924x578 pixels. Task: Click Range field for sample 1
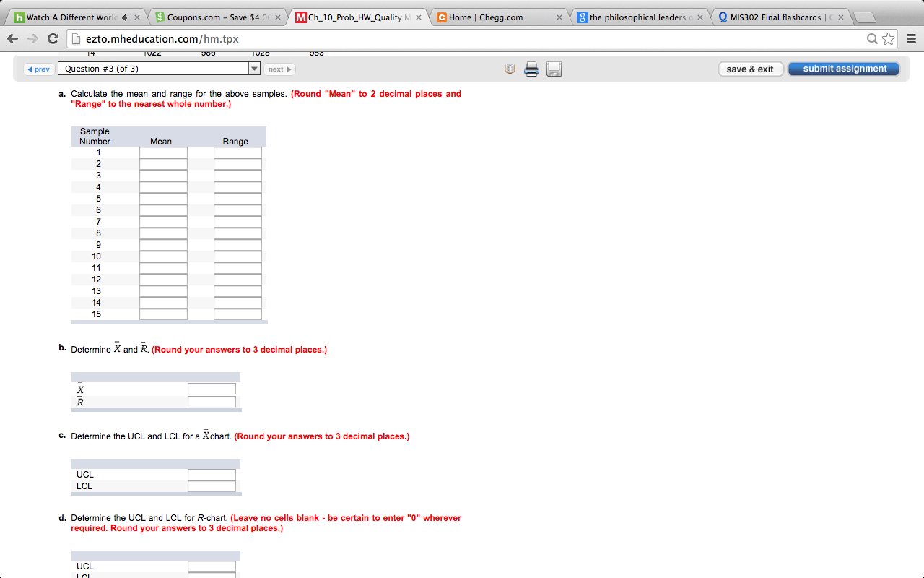pos(237,152)
